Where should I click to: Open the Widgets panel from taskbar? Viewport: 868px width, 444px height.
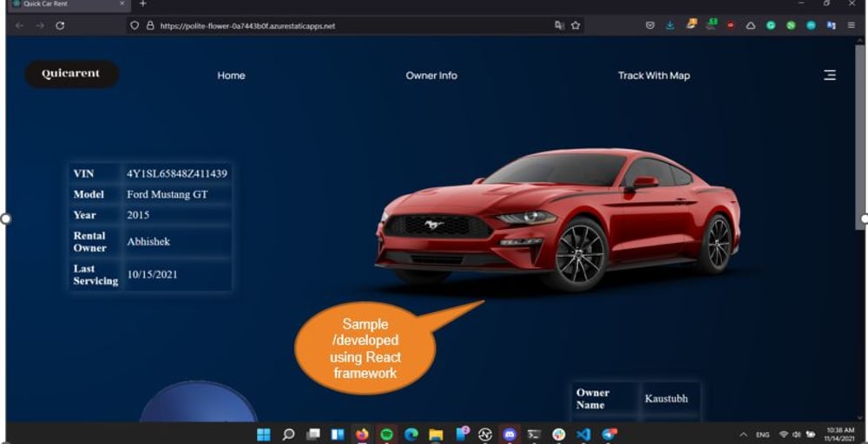click(338, 434)
